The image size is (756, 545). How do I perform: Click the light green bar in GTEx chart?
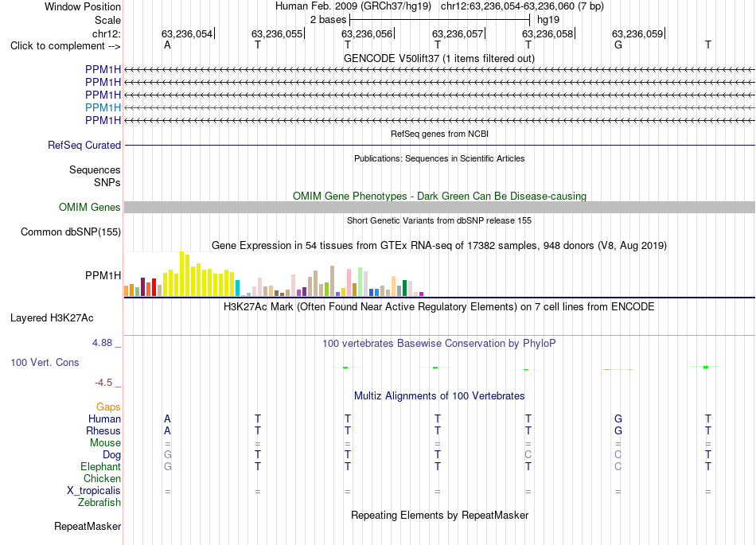(x=360, y=282)
